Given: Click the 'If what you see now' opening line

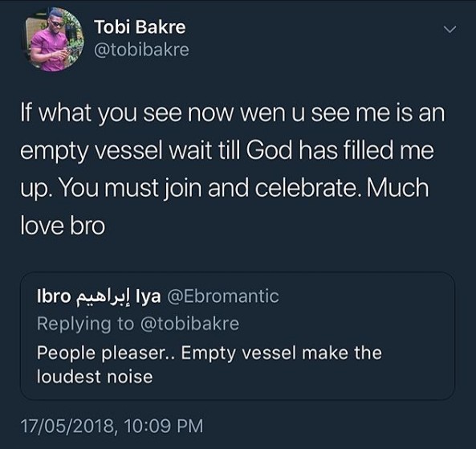Looking at the screenshot, I should click(233, 113).
